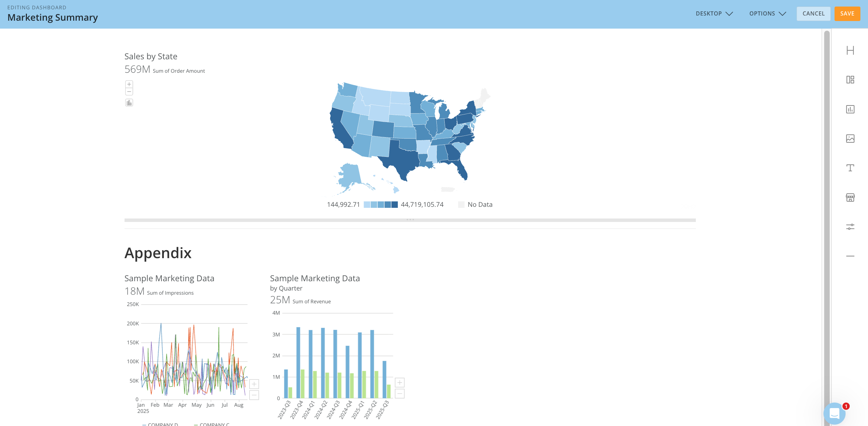Open the chat support bubble
Screen dimensions: 868x426
tap(834, 413)
